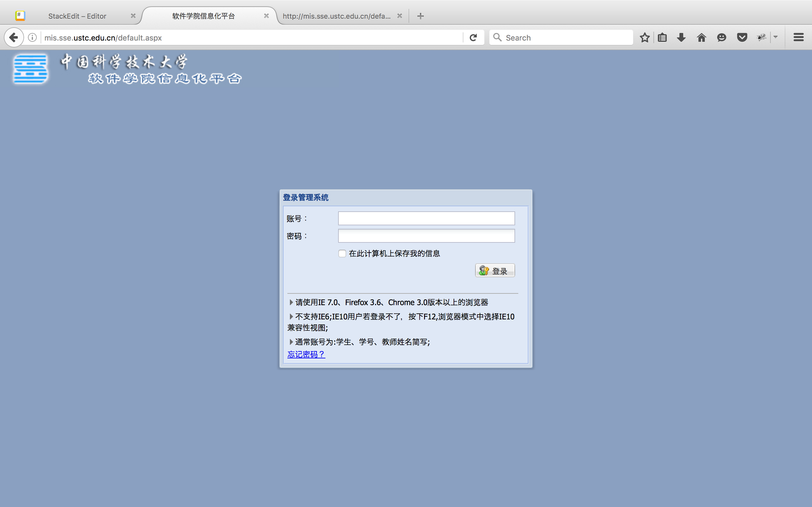The height and width of the screenshot is (507, 812).
Task: Open the dropdown arrow beside the extension icon
Action: tap(776, 37)
